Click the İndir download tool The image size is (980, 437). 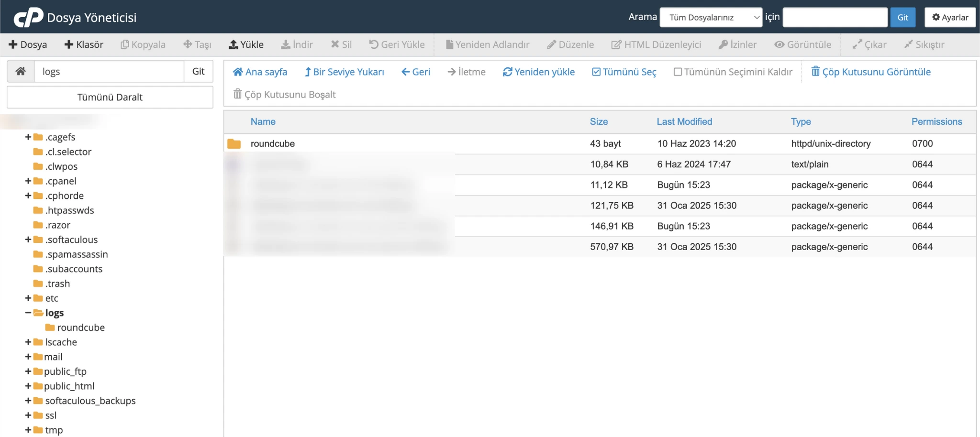tap(297, 44)
